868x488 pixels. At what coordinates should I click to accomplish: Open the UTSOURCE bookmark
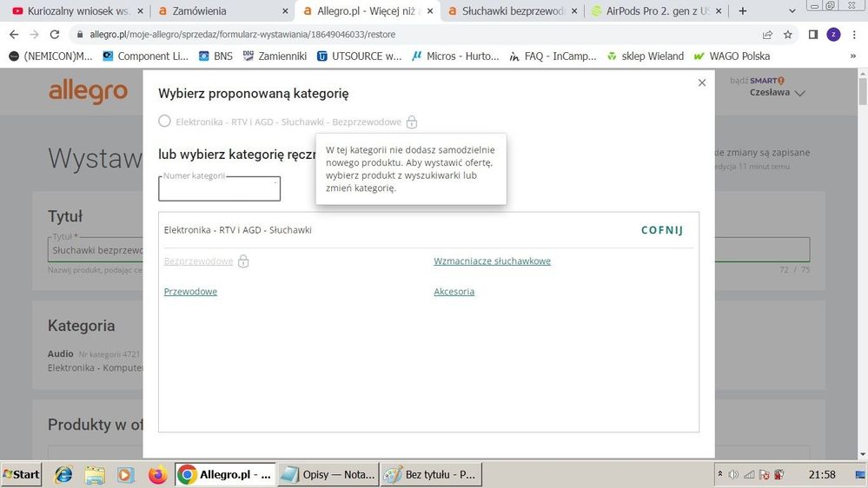click(x=359, y=56)
